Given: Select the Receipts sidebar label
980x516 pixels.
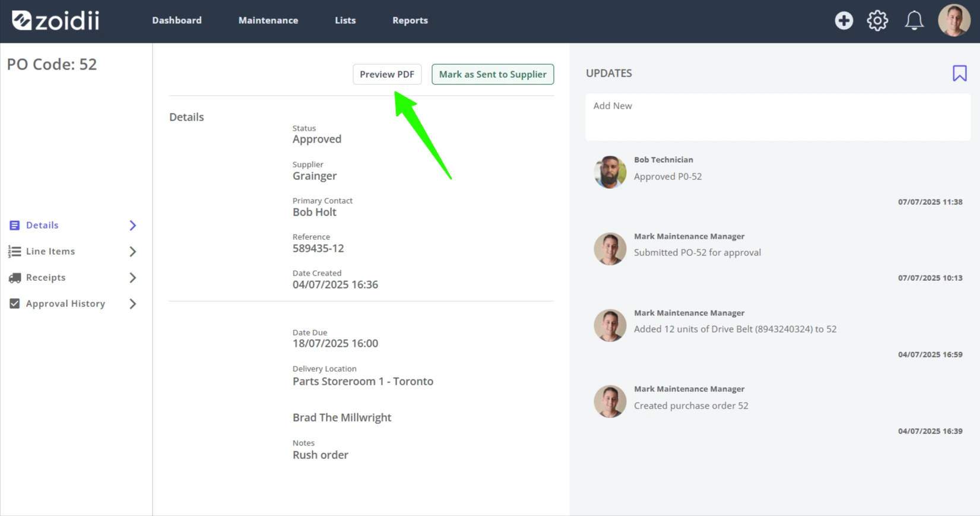Looking at the screenshot, I should [46, 277].
